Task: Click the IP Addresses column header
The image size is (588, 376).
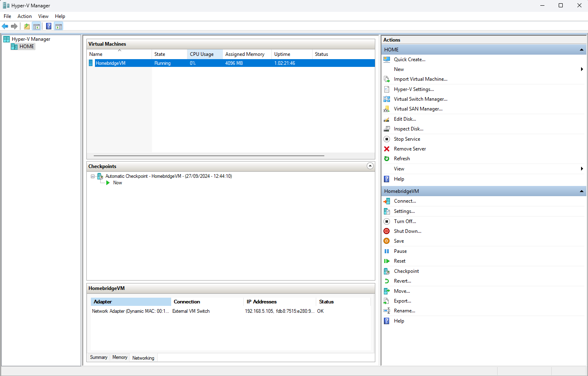Action: [x=280, y=302]
